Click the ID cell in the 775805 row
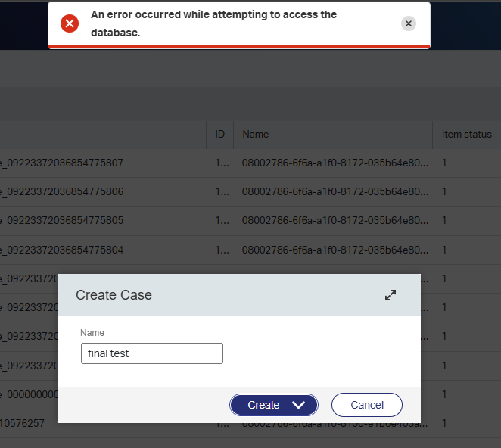 pyautogui.click(x=219, y=220)
